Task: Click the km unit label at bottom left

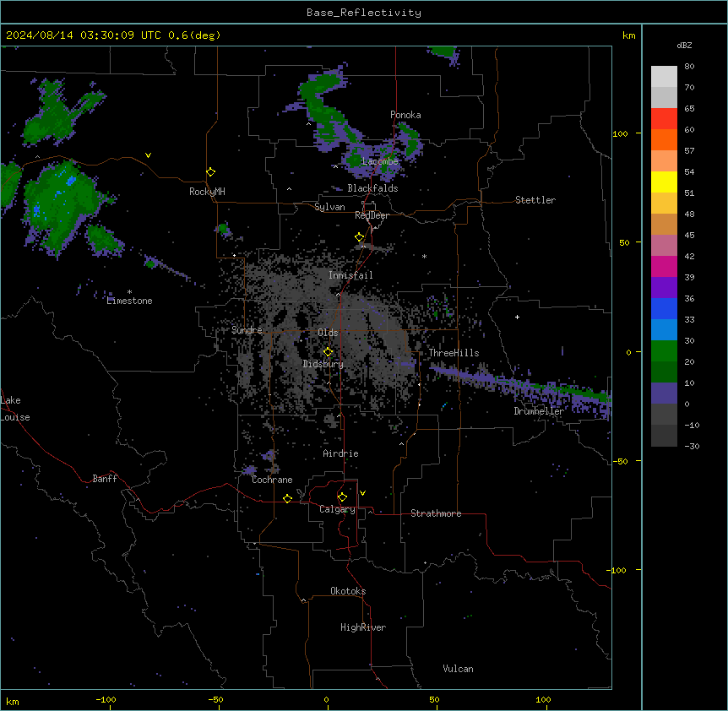Action: click(13, 702)
